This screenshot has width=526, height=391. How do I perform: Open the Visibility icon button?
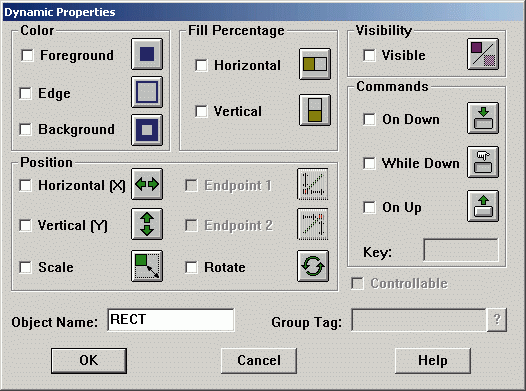(x=483, y=54)
